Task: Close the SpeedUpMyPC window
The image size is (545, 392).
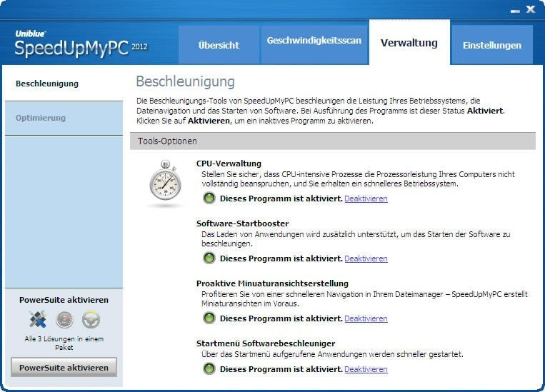Action: pos(531,9)
